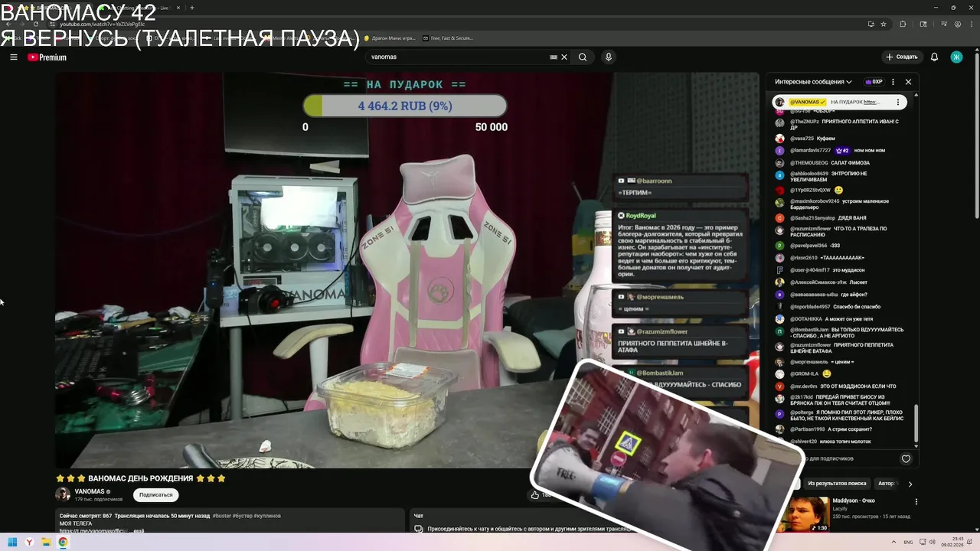Click the 'Создать' create button

pyautogui.click(x=901, y=57)
